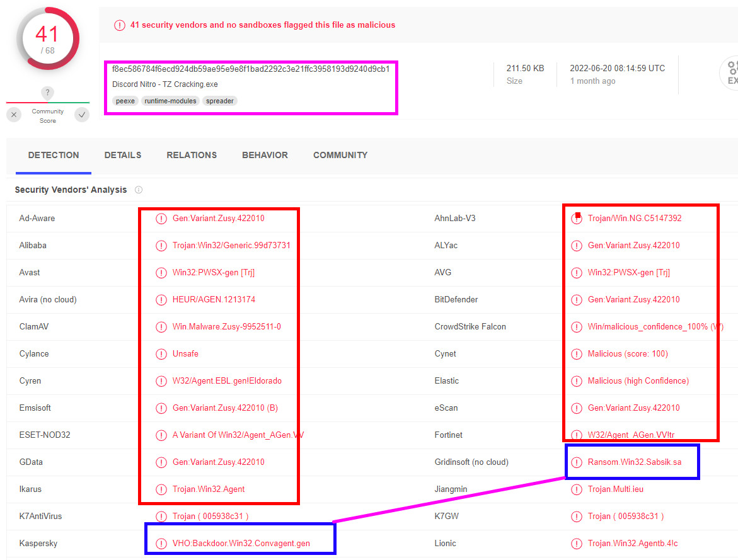Click Alibaba result Trojan:Win32/Generic.99d73731
Screen dimensions: 738x560
[231, 246]
